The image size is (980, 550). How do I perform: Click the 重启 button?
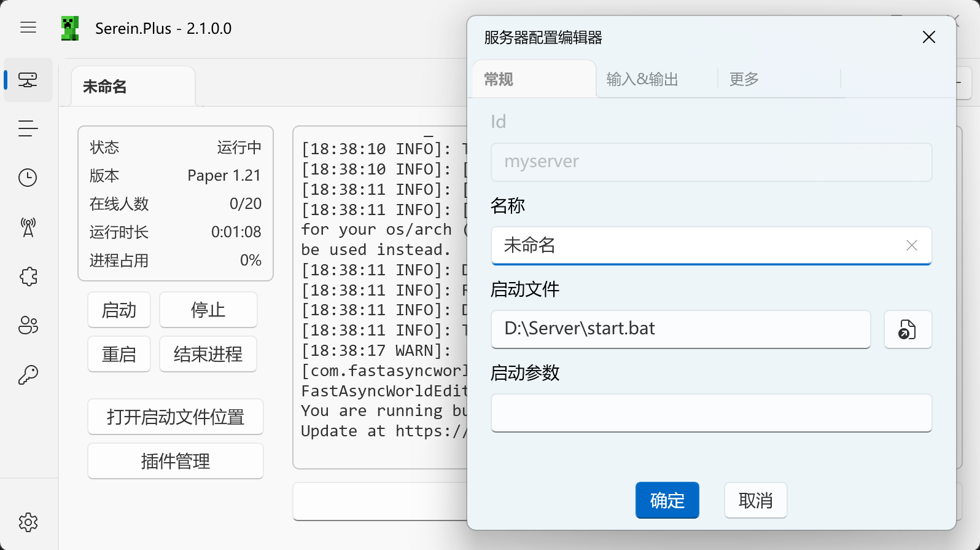pyautogui.click(x=119, y=354)
